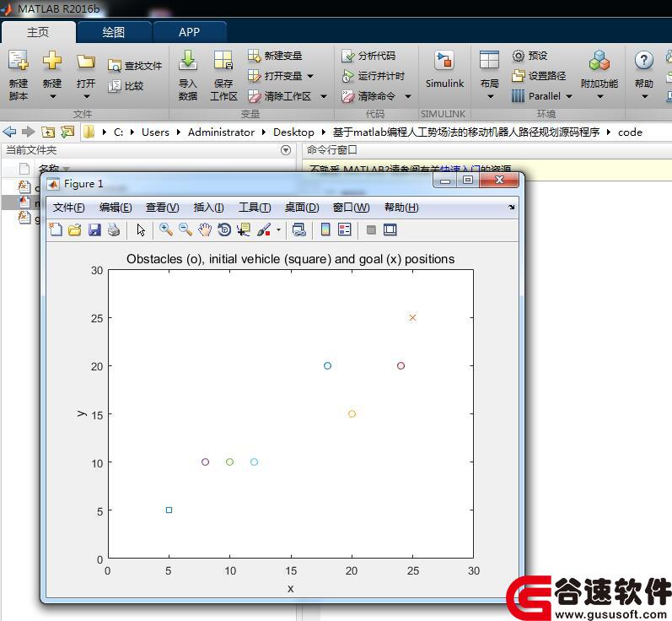Click the Browse for Folder button

[x=67, y=132]
